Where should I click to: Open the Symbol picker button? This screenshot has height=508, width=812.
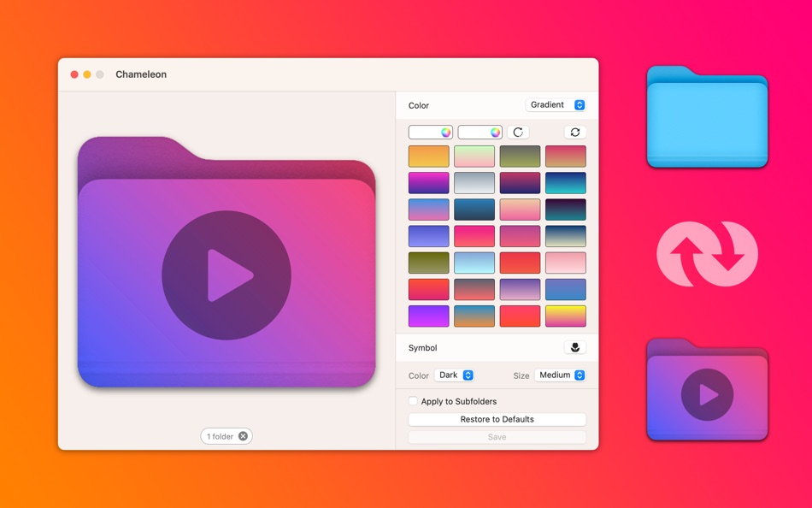click(x=575, y=347)
